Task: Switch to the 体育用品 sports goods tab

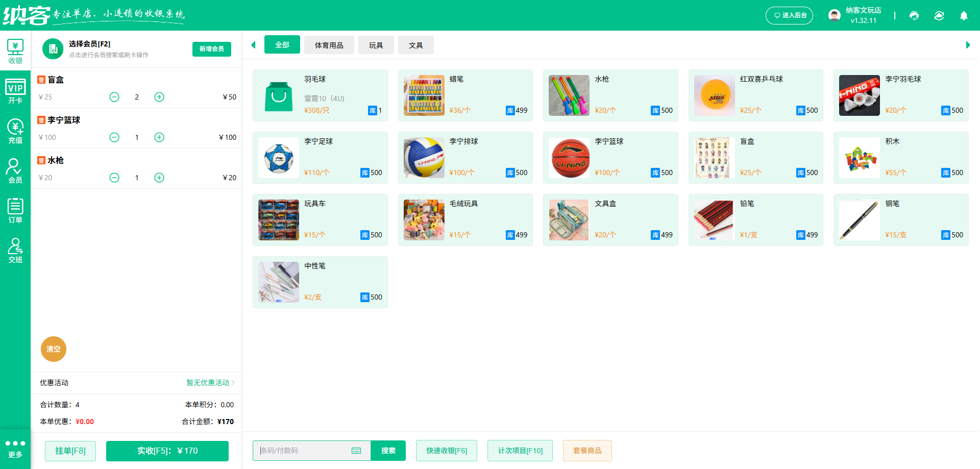Action: pyautogui.click(x=329, y=45)
